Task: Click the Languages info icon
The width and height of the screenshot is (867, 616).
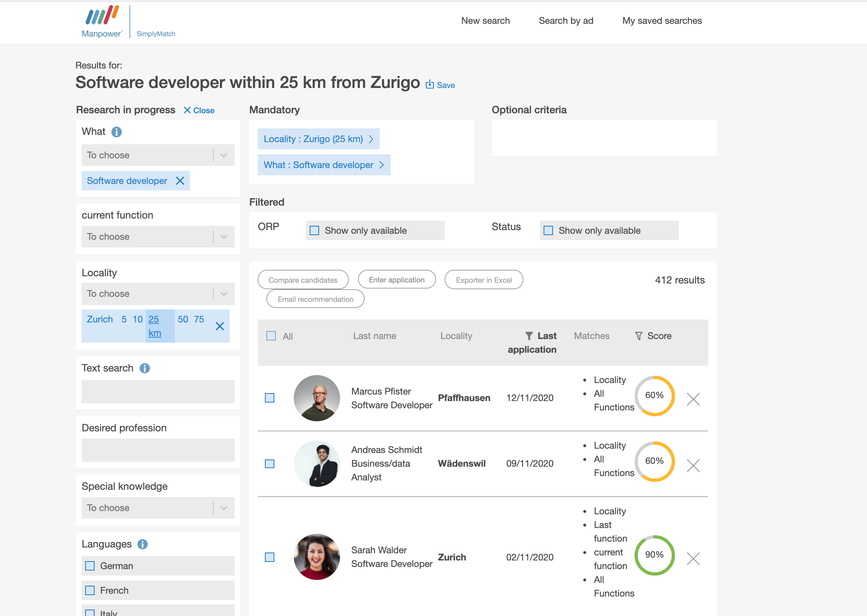Action: click(x=142, y=544)
